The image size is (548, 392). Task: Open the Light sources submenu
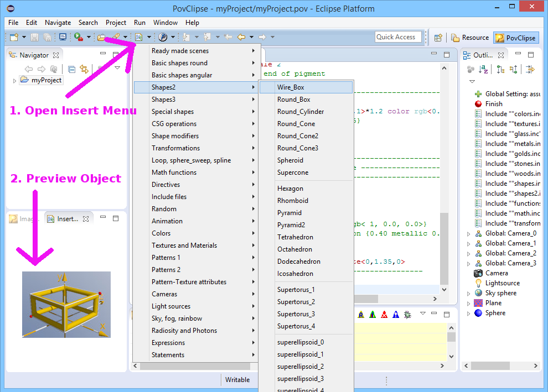pyautogui.click(x=196, y=306)
